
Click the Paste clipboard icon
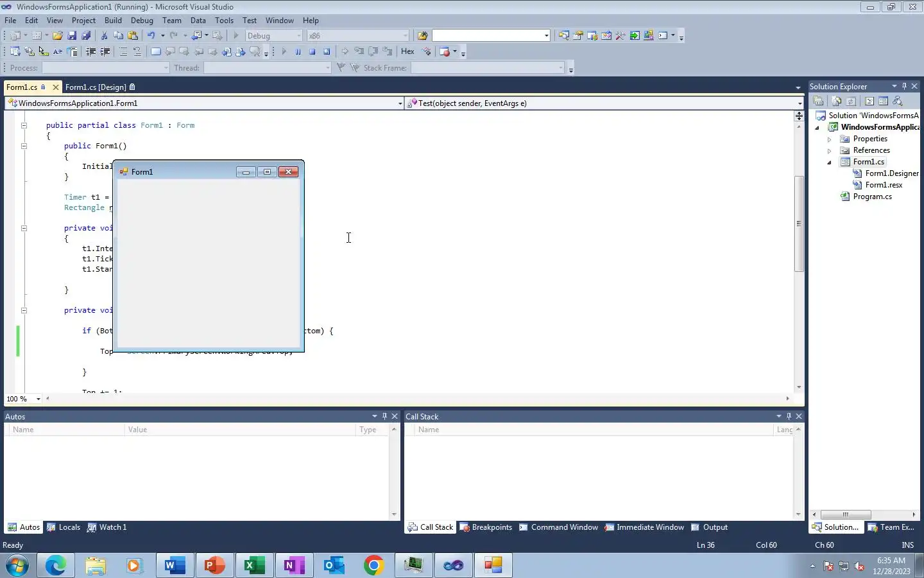(133, 36)
